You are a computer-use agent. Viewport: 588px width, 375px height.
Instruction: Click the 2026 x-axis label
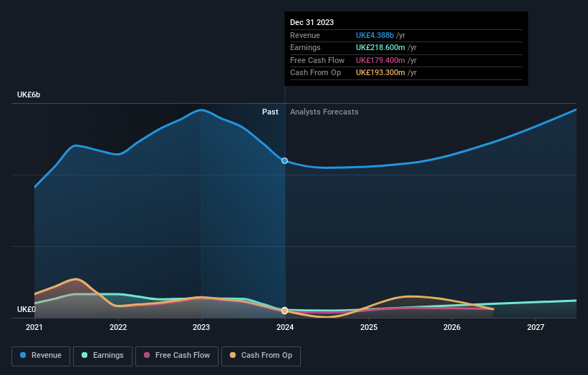point(452,328)
